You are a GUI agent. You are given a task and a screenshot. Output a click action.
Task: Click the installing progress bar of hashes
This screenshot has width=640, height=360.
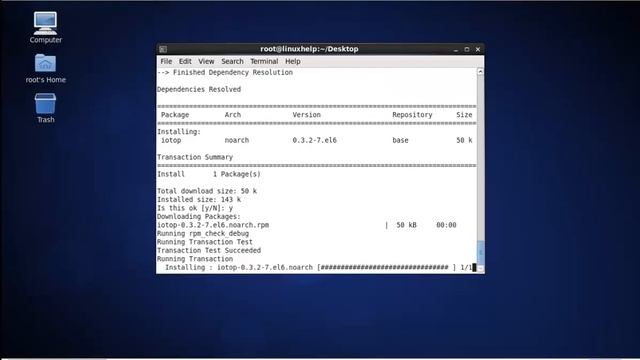click(x=386, y=268)
